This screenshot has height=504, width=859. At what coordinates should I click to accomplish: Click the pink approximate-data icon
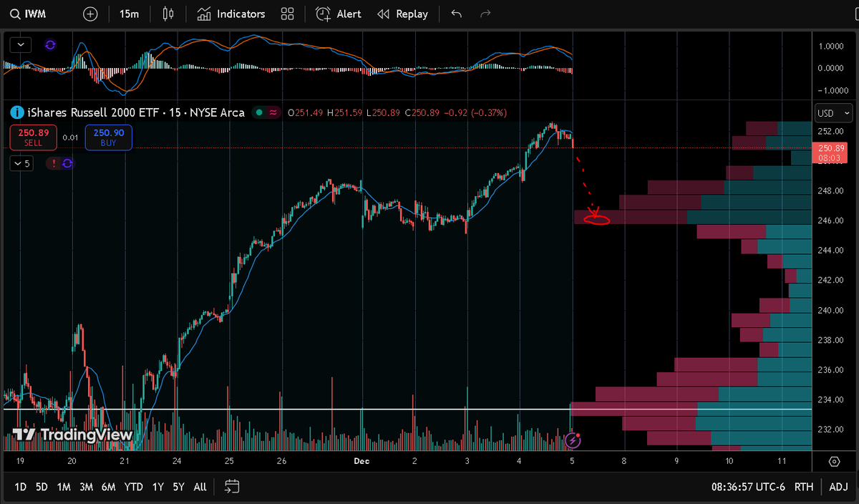(273, 112)
